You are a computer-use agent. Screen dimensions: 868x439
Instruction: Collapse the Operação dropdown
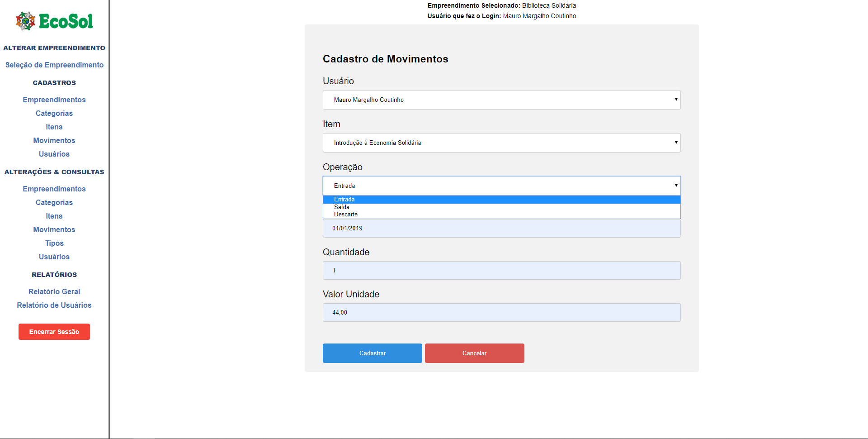click(x=501, y=186)
